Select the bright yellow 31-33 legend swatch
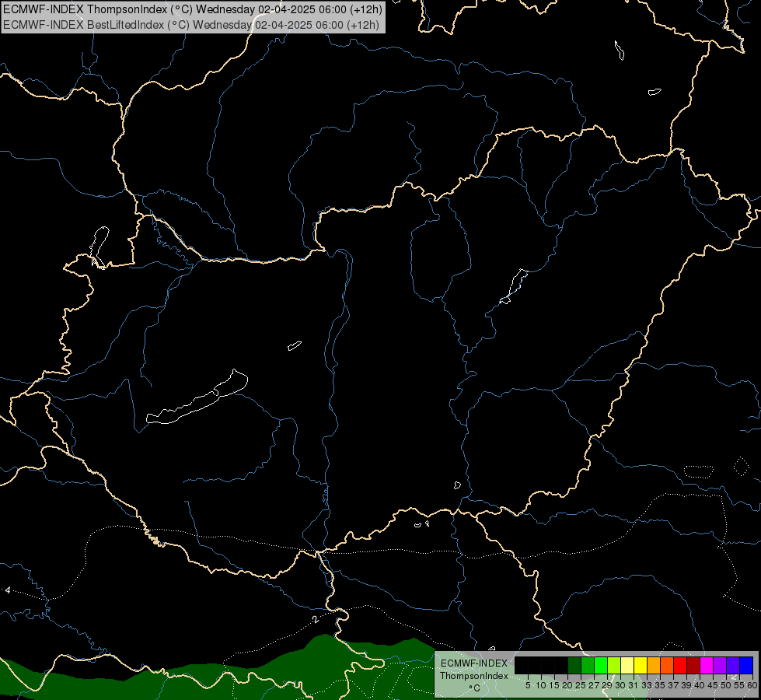This screenshot has height=700, width=761. [641, 665]
